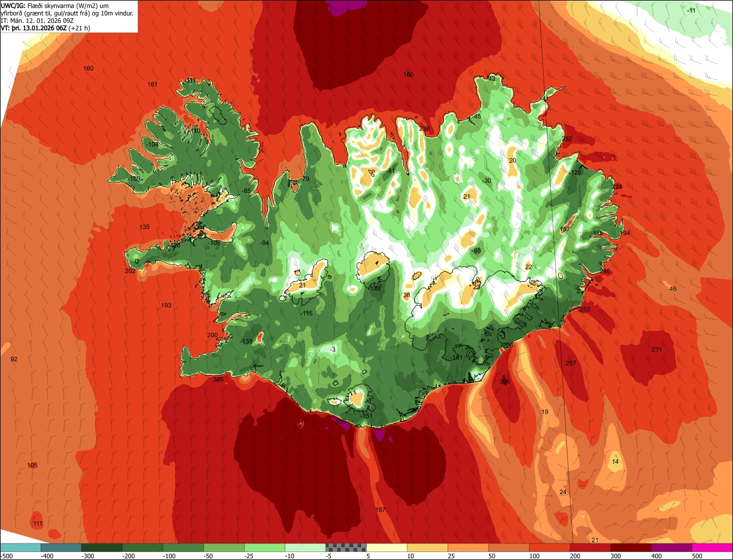Click the map value '-181'
733x560 pixels.
coord(456,357)
